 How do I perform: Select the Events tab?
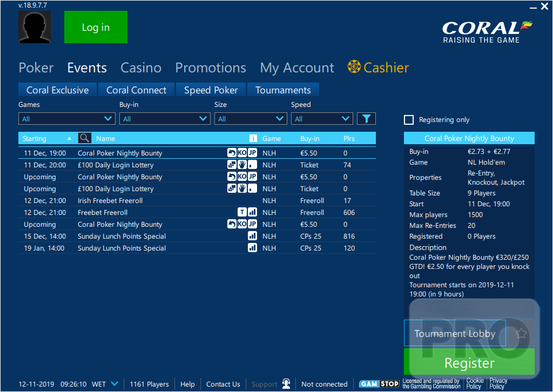coord(87,67)
